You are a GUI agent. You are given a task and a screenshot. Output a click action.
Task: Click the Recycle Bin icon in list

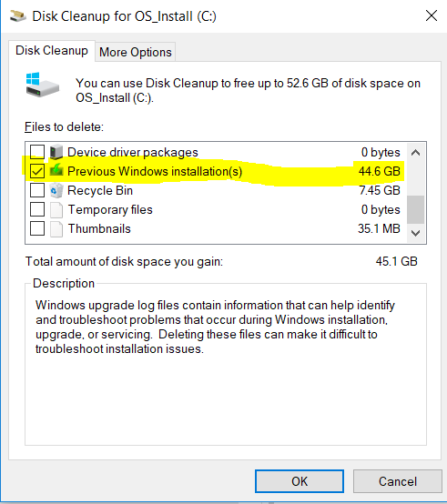coord(56,190)
